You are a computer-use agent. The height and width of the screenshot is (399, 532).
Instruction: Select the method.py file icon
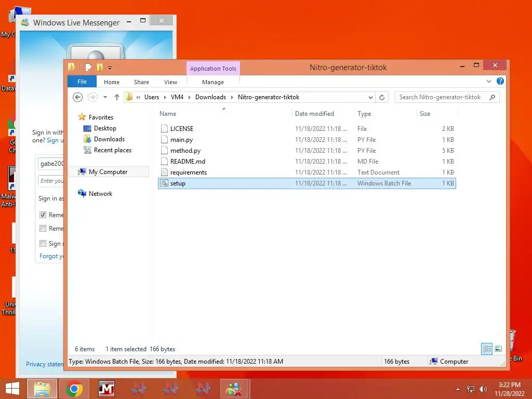click(164, 150)
